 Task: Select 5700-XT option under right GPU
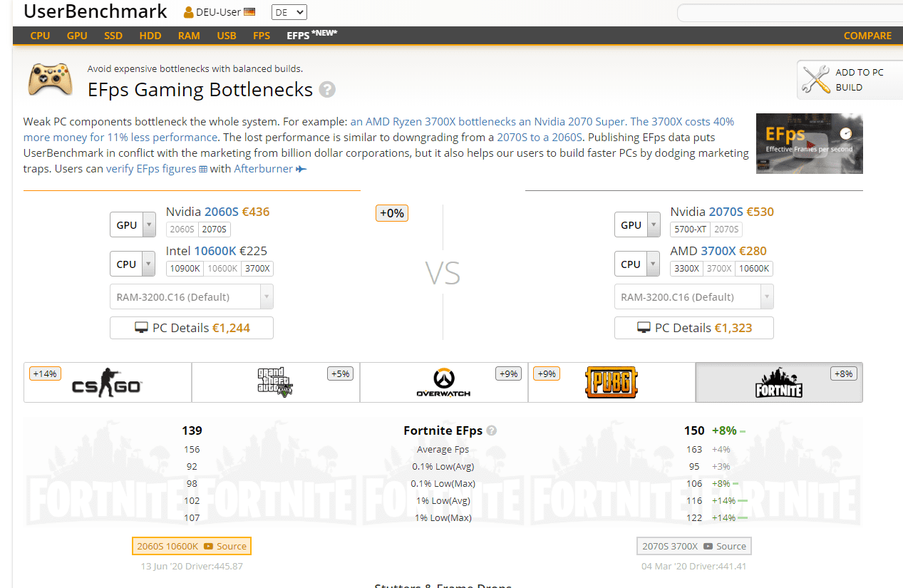pos(690,229)
